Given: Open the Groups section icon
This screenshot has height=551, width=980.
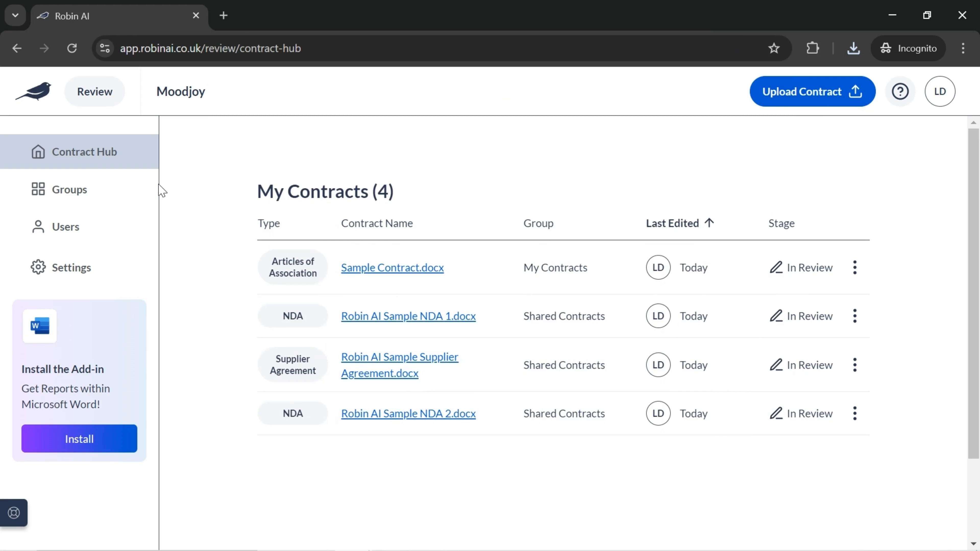Looking at the screenshot, I should click(38, 189).
